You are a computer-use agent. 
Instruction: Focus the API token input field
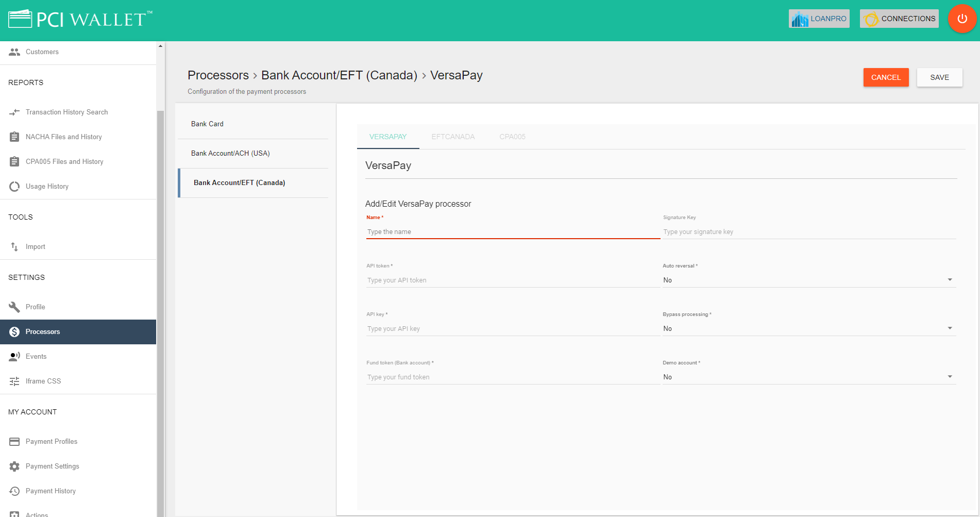pyautogui.click(x=513, y=280)
